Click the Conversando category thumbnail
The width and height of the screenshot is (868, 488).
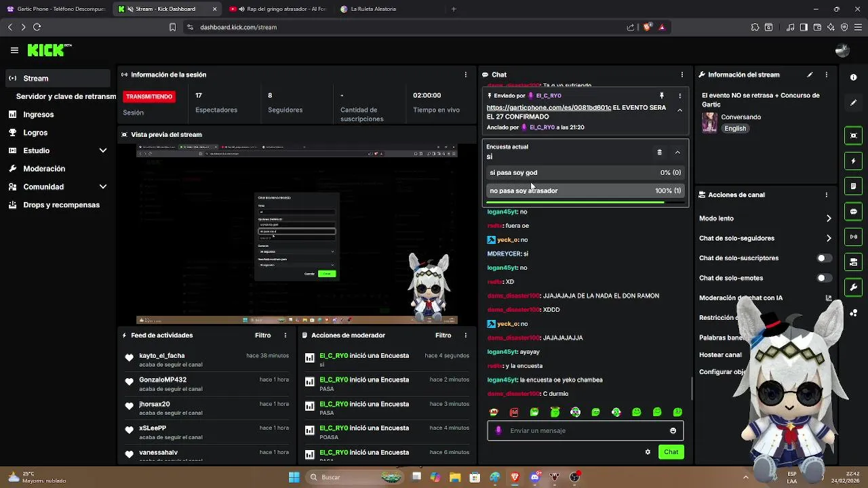pyautogui.click(x=709, y=123)
